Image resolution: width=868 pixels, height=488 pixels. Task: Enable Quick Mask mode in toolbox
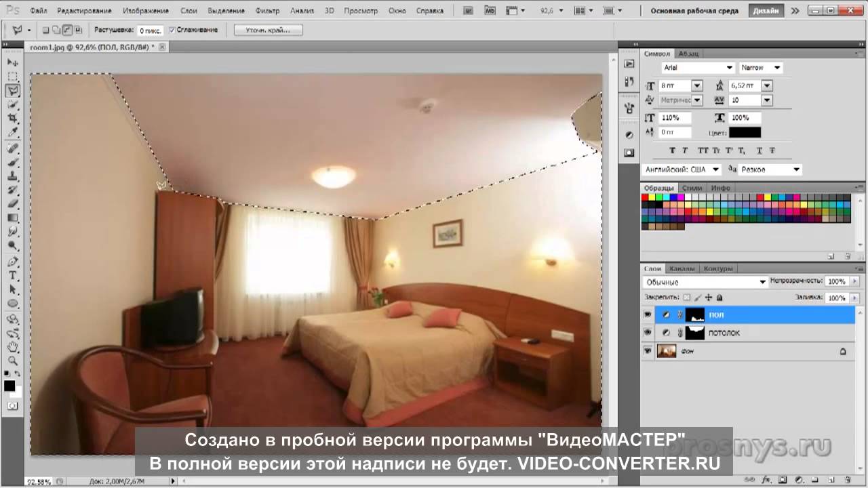click(13, 405)
